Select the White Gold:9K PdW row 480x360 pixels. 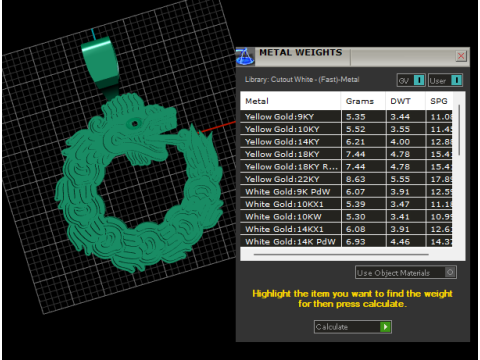(x=346, y=192)
